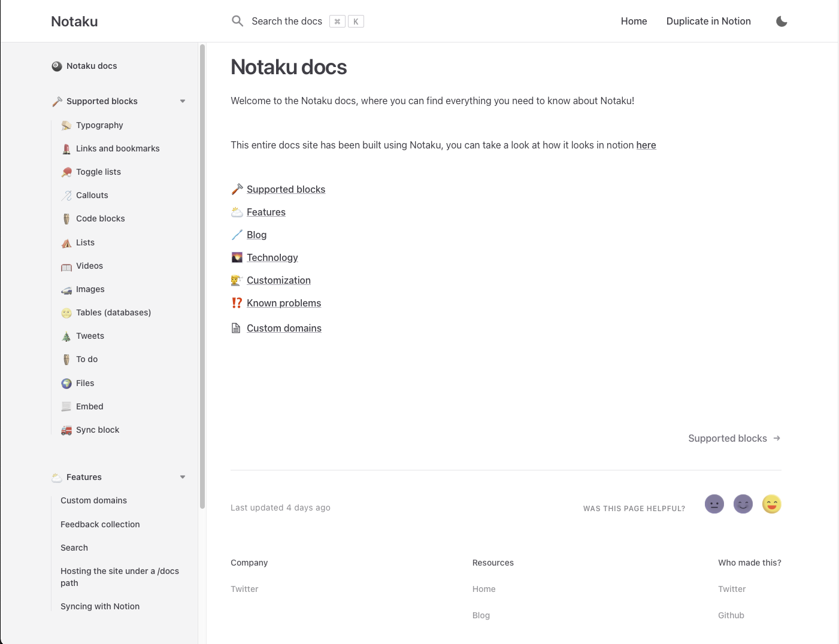Open the Blog link in page body
The width and height of the screenshot is (839, 644).
coord(256,235)
